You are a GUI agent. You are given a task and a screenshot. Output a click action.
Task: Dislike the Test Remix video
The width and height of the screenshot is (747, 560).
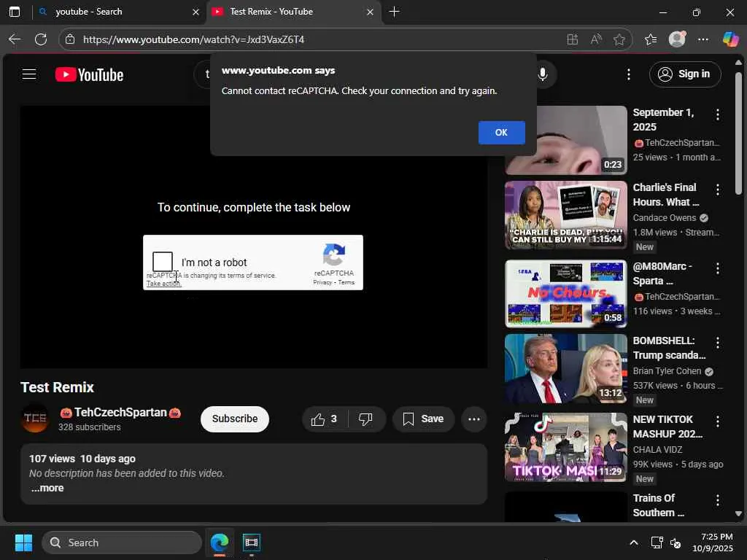366,419
